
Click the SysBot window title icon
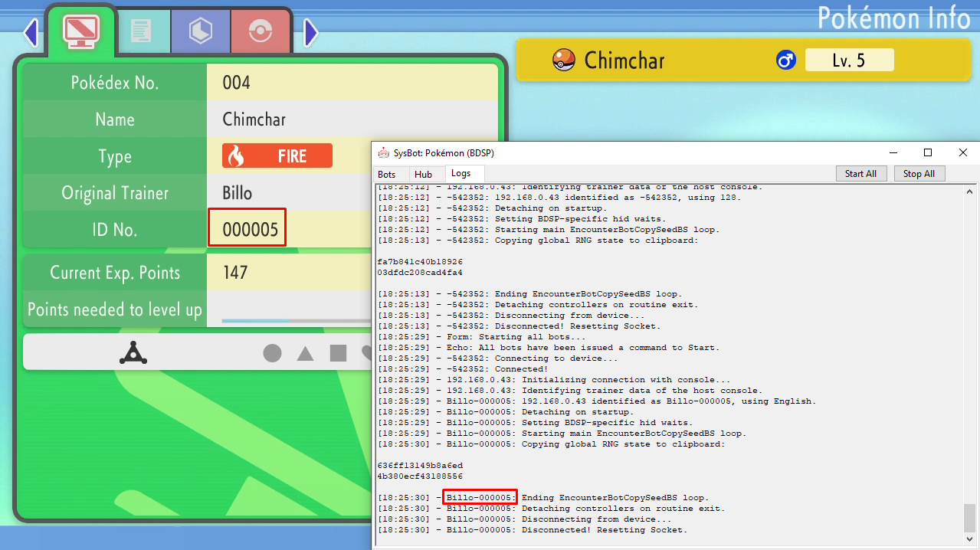(384, 152)
